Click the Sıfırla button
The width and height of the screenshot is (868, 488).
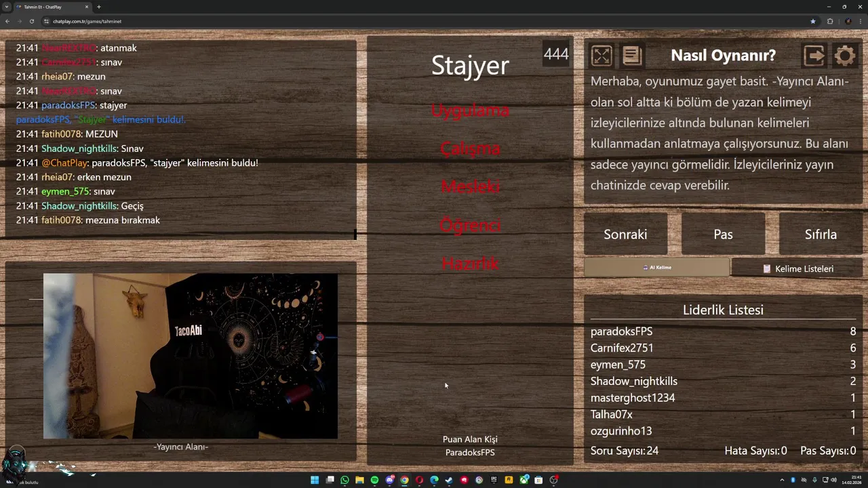(821, 234)
